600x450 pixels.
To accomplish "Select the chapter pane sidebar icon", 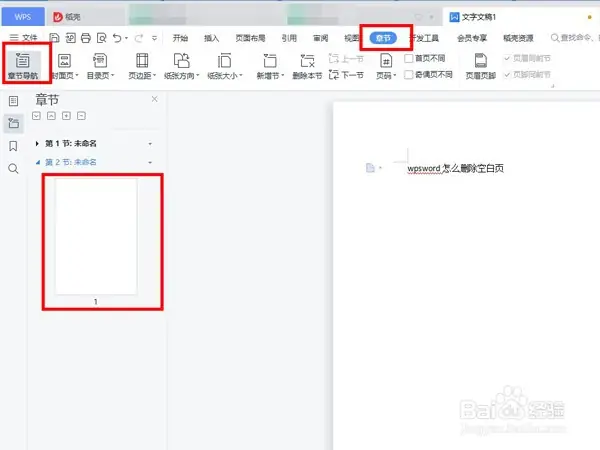I will click(13, 123).
